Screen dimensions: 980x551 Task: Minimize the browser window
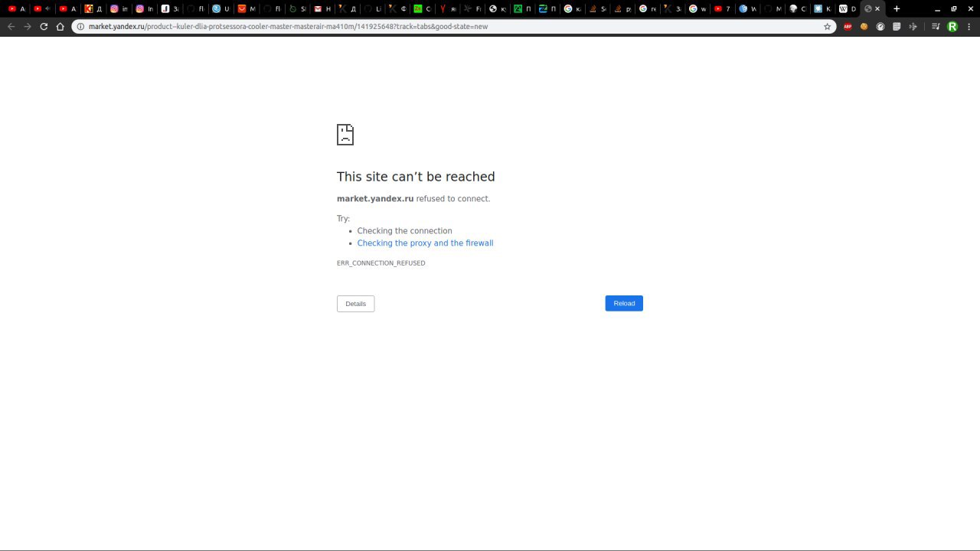point(937,9)
